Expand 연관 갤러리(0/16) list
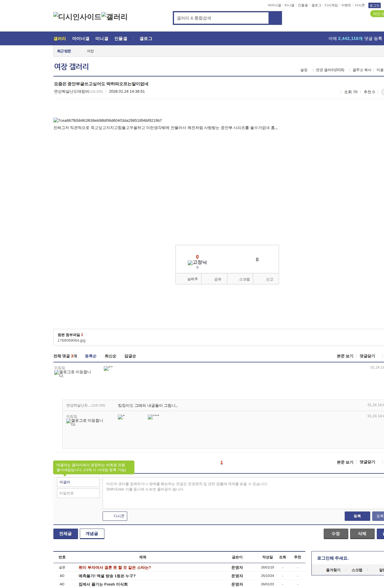Screen dimensions: 384x588 (x=330, y=70)
